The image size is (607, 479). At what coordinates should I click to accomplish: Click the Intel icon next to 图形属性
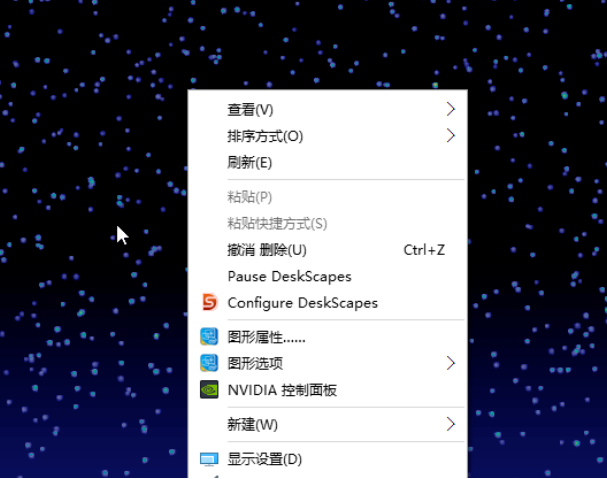(209, 337)
